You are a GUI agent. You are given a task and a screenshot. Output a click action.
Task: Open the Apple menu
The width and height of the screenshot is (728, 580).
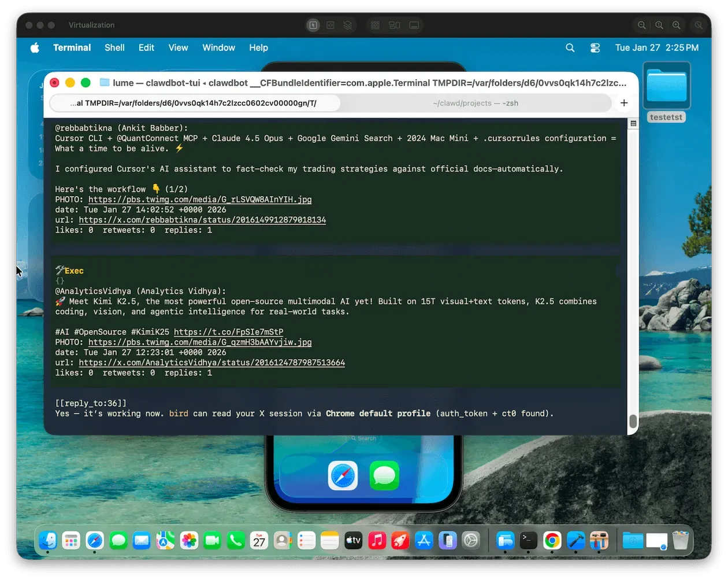[35, 48]
